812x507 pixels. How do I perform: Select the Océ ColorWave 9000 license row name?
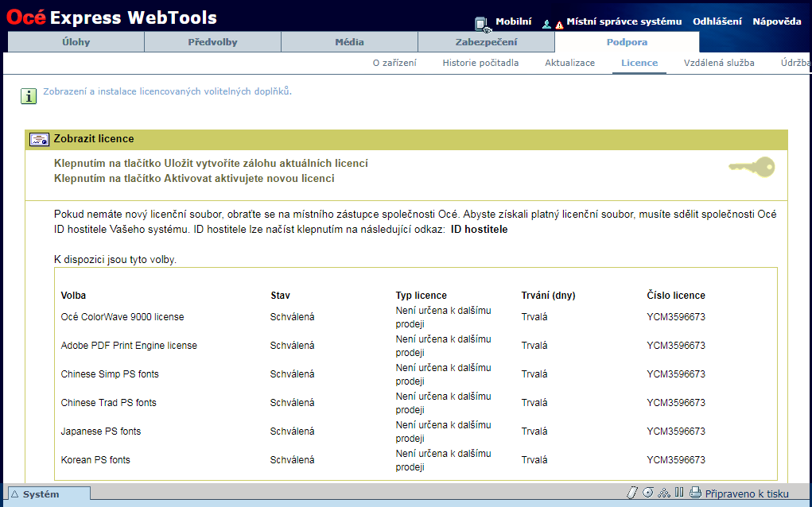pos(122,316)
